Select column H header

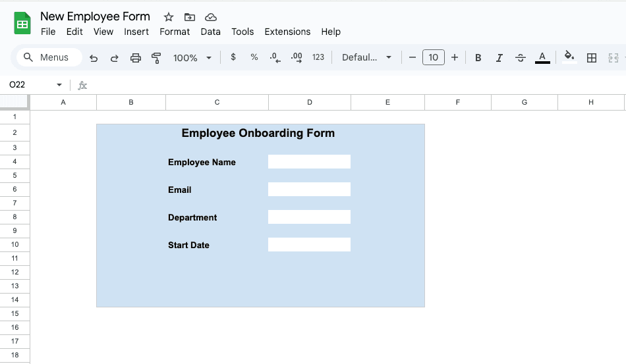(590, 103)
